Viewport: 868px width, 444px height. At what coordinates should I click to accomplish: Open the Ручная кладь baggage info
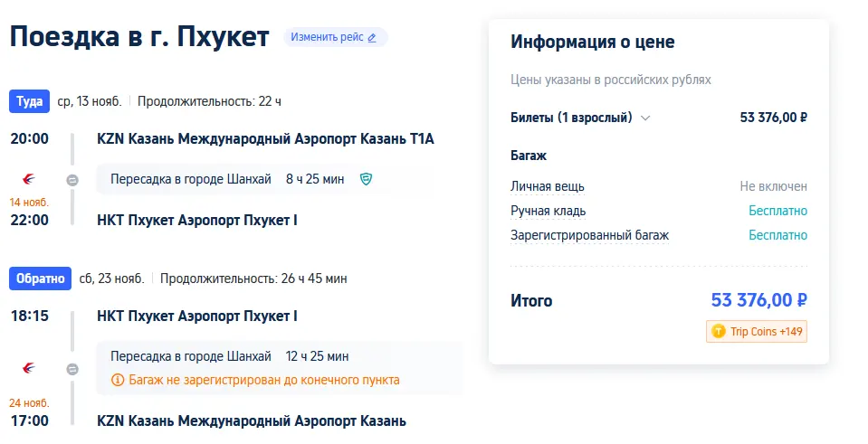pyautogui.click(x=548, y=211)
